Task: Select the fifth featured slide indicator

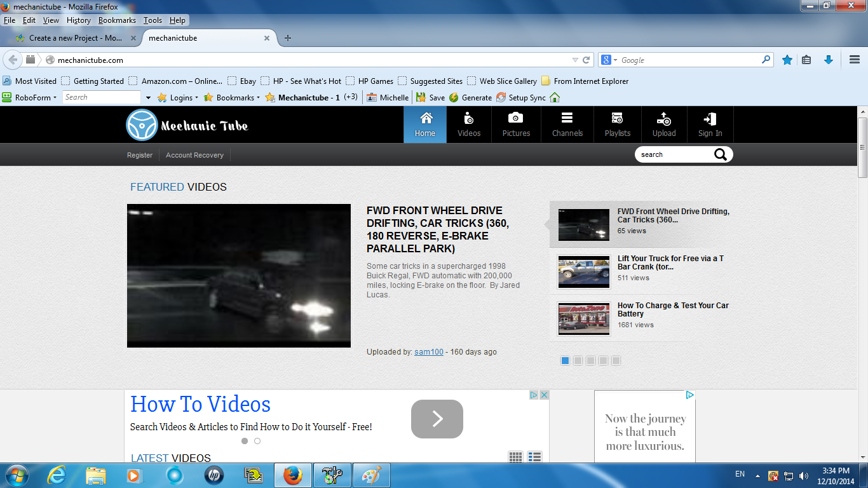Action: (616, 360)
